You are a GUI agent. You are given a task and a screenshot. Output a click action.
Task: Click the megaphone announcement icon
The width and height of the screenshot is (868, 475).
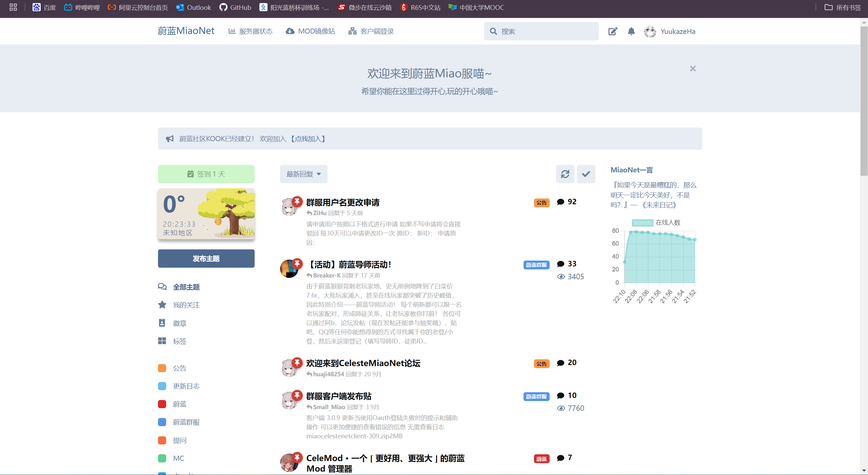click(170, 139)
